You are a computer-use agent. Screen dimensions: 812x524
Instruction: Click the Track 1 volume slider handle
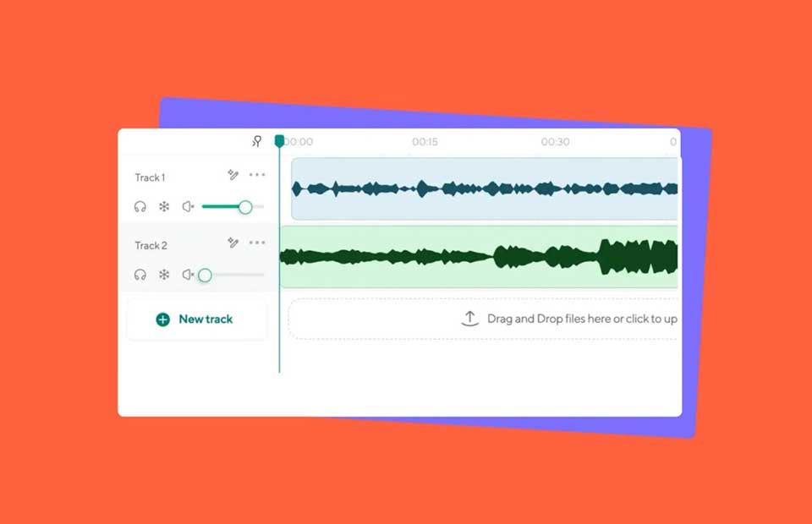245,207
